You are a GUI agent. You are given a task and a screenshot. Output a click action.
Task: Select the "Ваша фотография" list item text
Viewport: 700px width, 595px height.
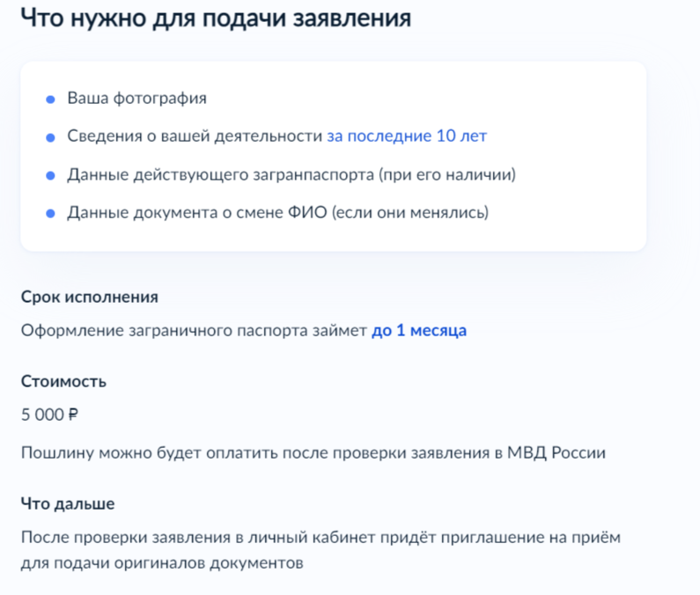pyautogui.click(x=137, y=99)
